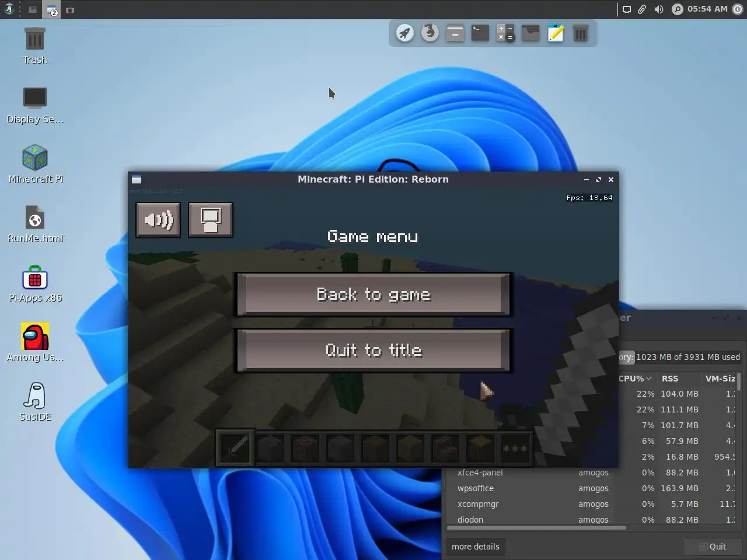Screen dimensions: 747x560
Task: Open the clipboard paperclip tray icon
Action: pyautogui.click(x=642, y=9)
